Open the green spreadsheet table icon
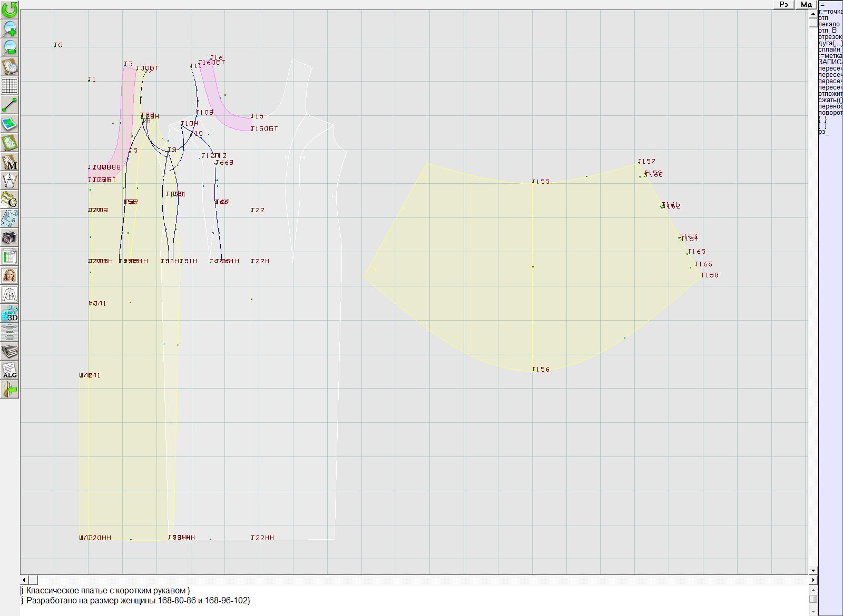 coord(9,257)
